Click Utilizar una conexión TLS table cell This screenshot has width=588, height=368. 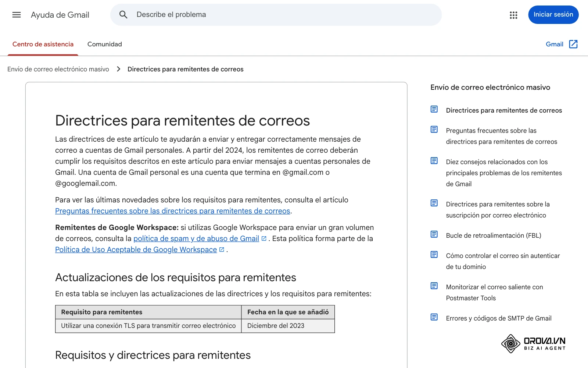(x=148, y=326)
